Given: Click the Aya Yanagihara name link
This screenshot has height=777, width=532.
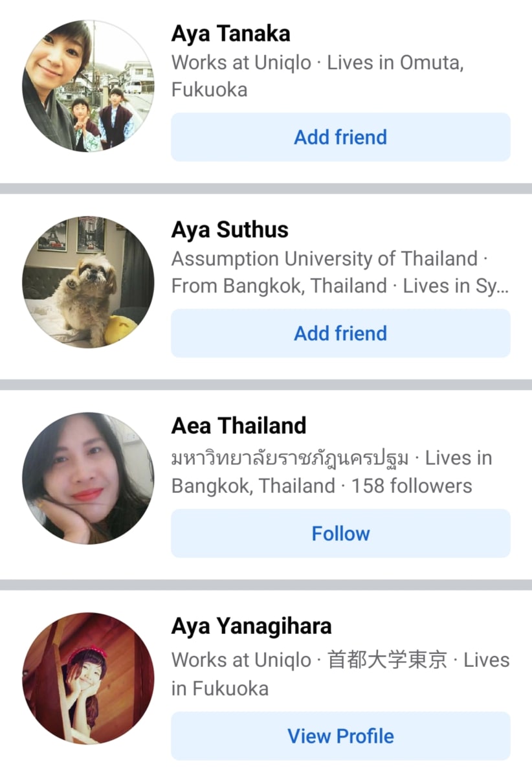Looking at the screenshot, I should click(x=251, y=626).
